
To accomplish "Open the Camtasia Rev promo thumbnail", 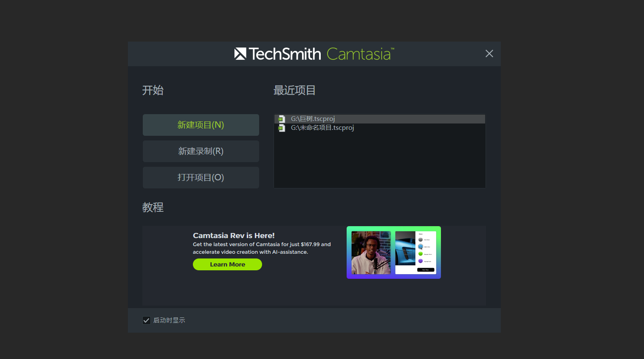I will pos(394,252).
